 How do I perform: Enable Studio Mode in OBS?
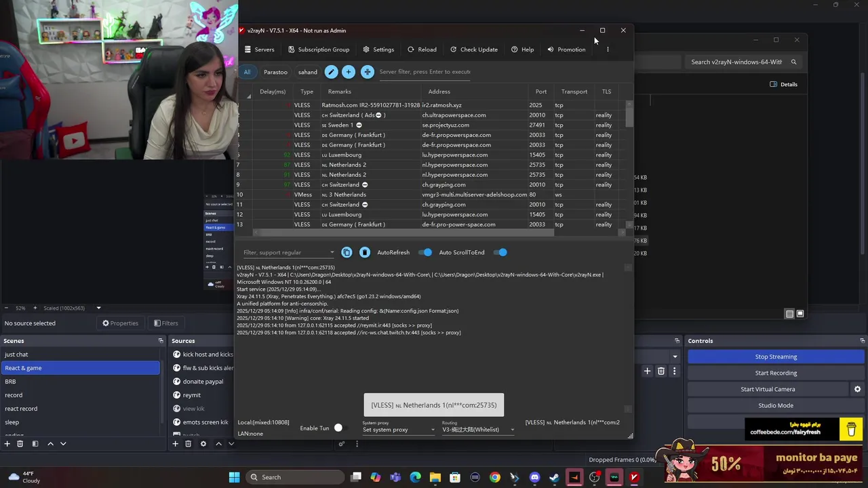point(776,405)
